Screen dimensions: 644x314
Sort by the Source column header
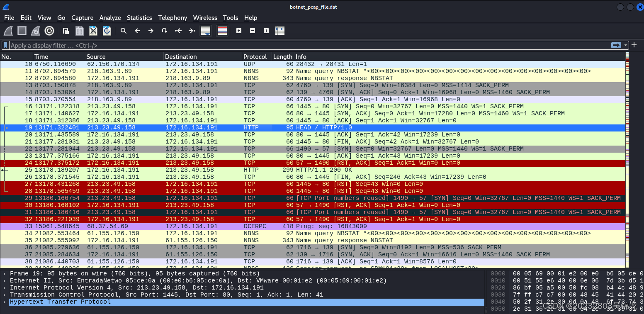[124, 56]
